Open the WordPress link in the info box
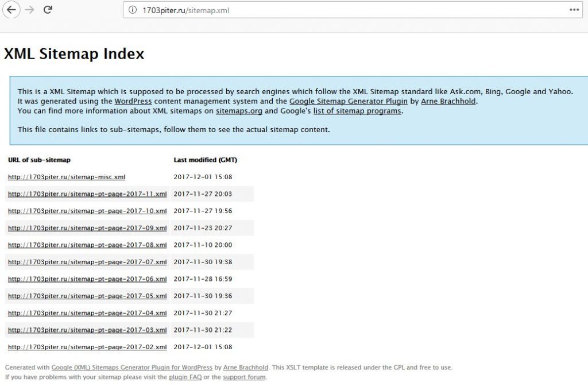Viewport: 588px width, 390px height. 133,101
